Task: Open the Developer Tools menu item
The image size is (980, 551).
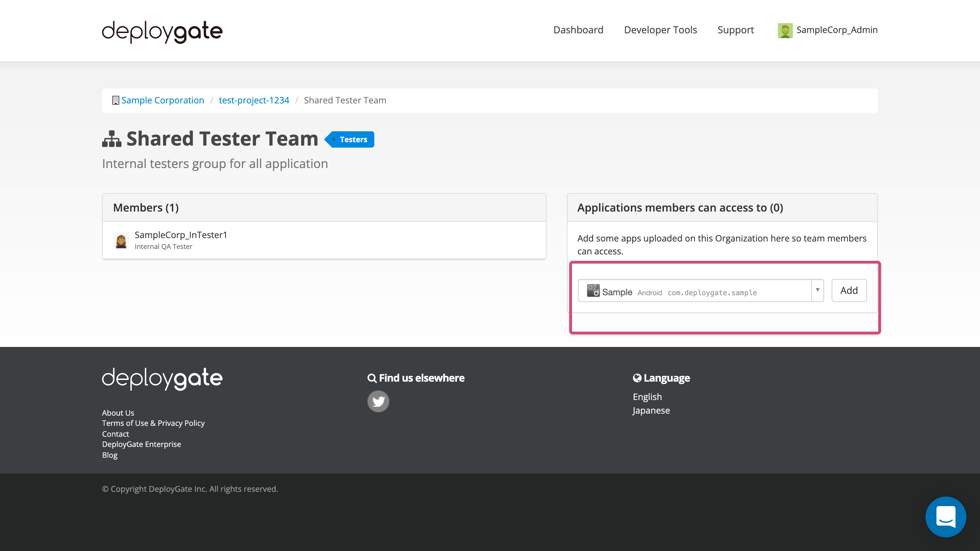Action: coord(660,30)
